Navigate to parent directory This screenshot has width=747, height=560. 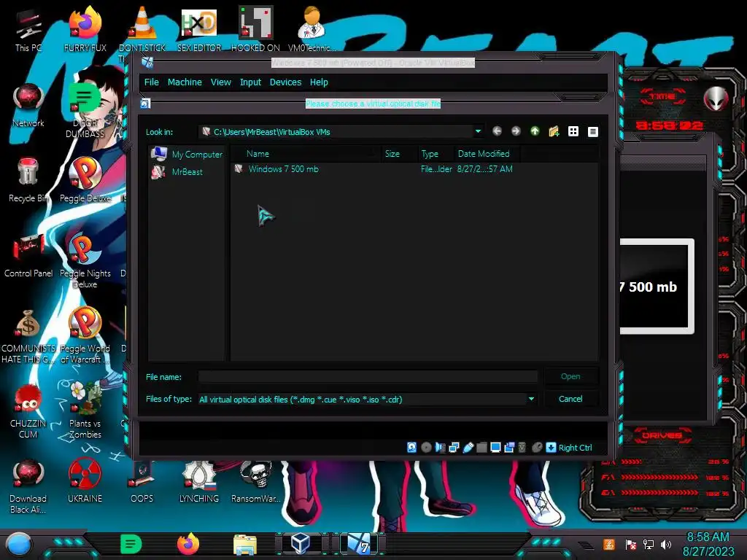(535, 131)
